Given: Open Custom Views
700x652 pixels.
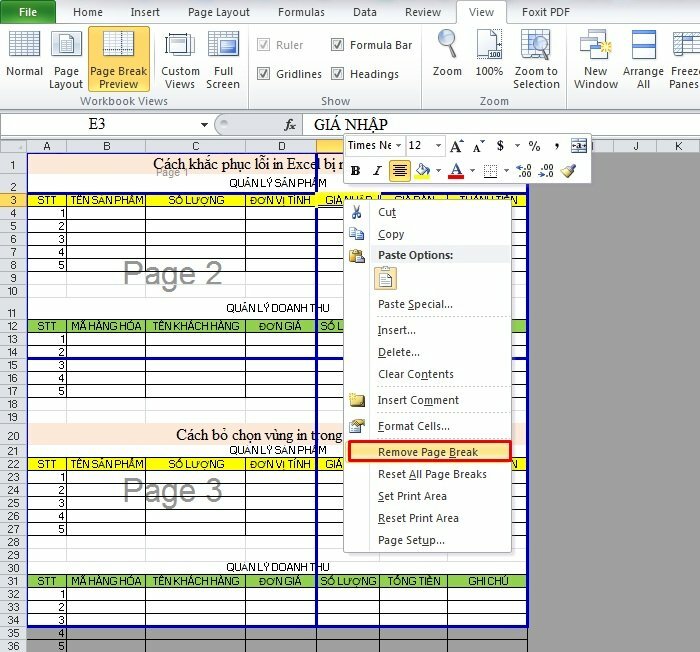Looking at the screenshot, I should click(x=180, y=58).
